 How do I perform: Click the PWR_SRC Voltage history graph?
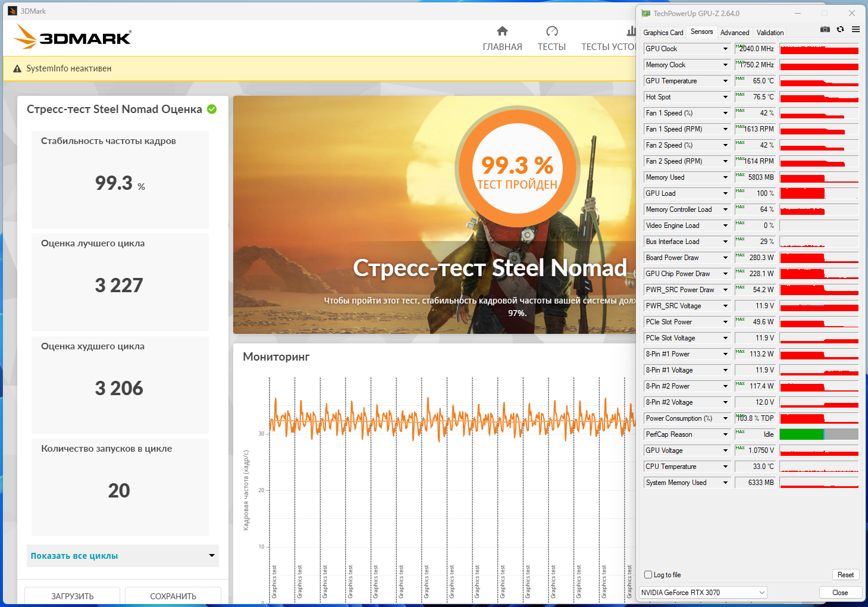(x=819, y=306)
